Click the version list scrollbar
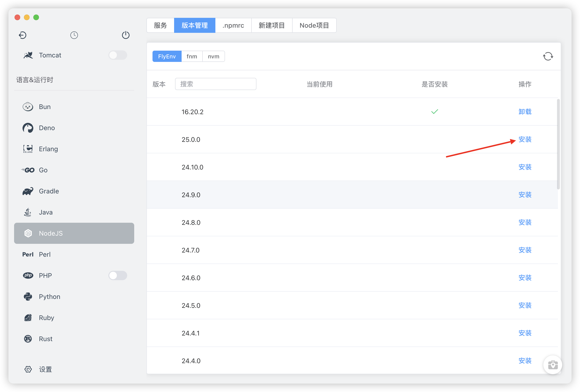 click(x=558, y=144)
